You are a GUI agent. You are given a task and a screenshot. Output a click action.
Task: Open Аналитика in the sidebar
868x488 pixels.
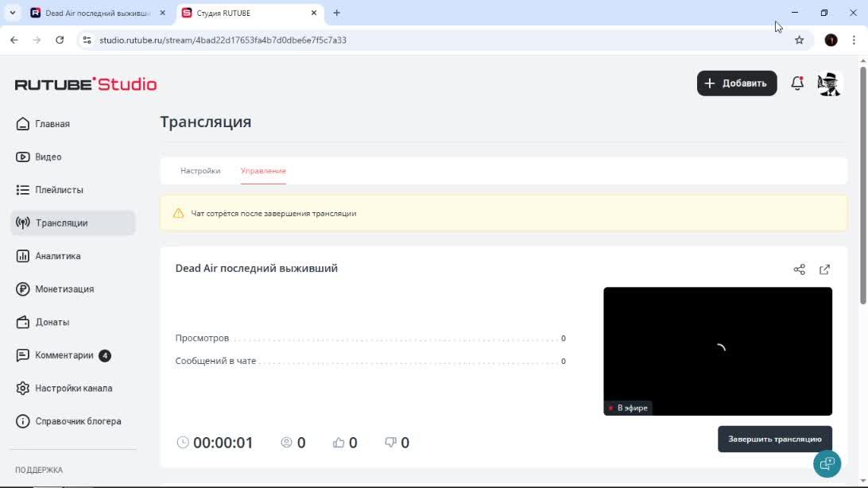click(x=72, y=256)
